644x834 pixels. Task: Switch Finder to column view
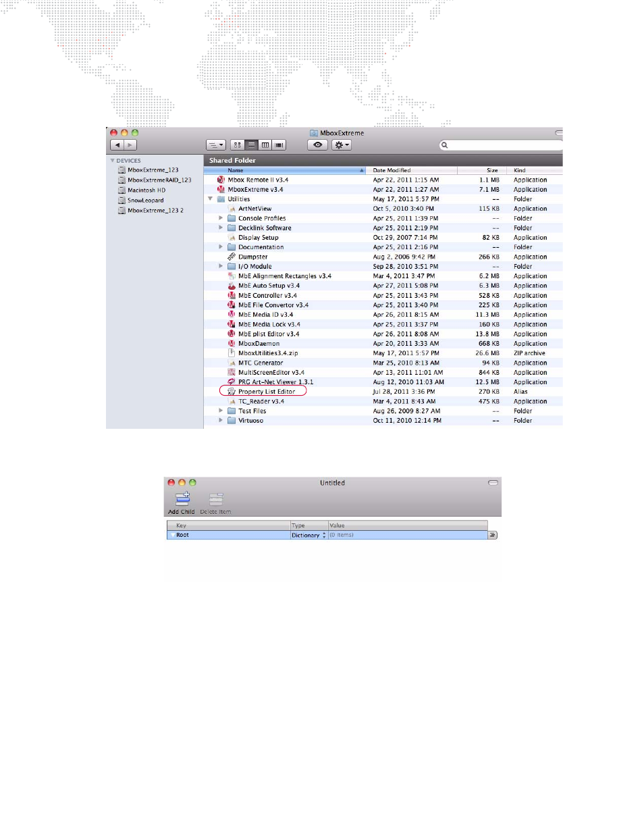[265, 145]
